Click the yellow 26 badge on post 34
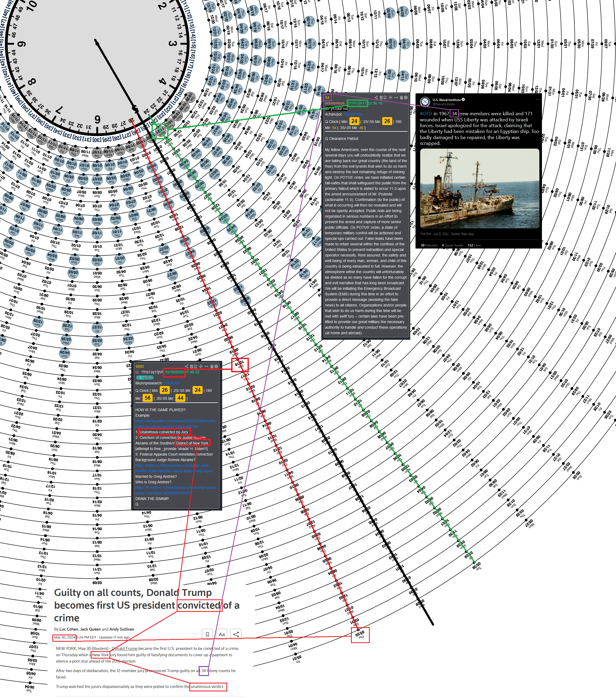This screenshot has width=616, height=698. 387,121
